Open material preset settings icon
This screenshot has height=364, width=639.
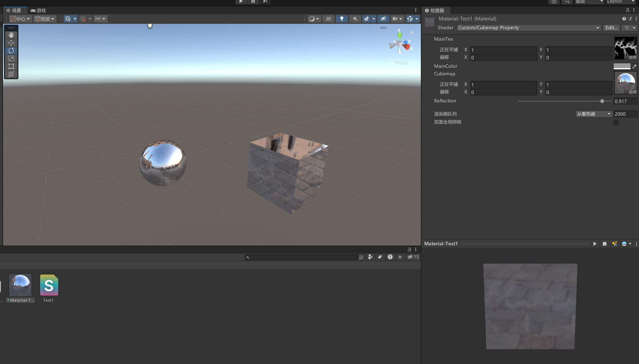coord(630,19)
